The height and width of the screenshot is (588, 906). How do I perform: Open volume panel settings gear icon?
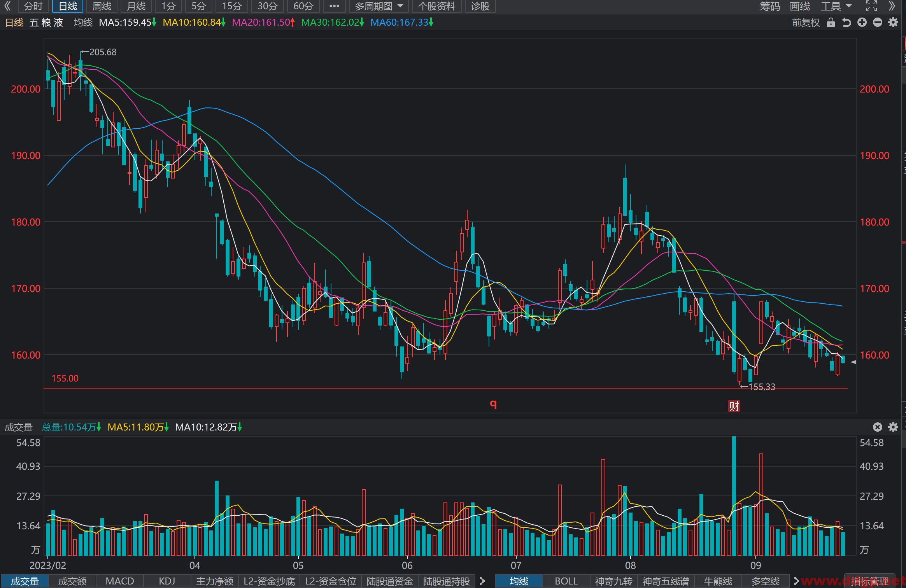[893, 427]
